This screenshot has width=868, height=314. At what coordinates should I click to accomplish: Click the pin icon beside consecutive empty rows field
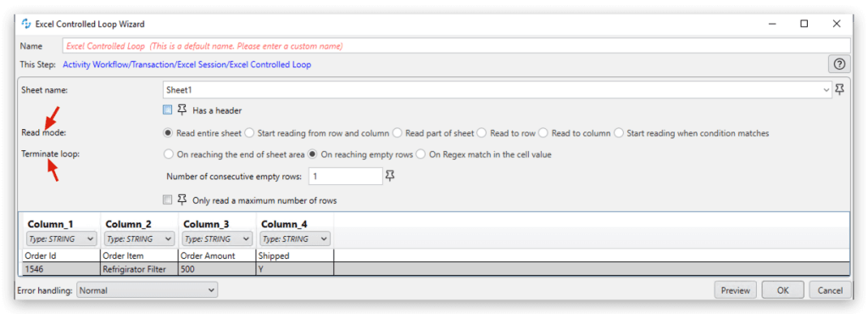pyautogui.click(x=390, y=177)
